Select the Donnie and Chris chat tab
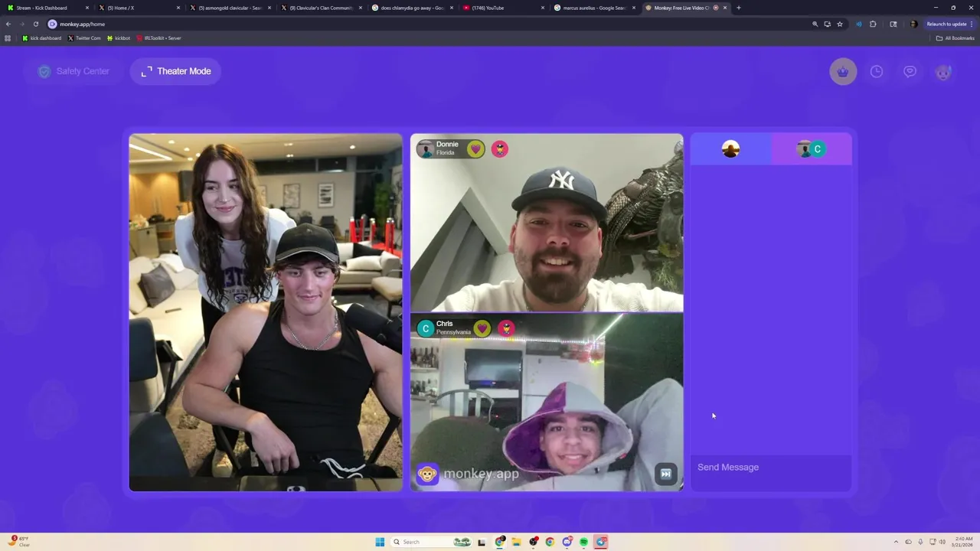 [x=812, y=149]
